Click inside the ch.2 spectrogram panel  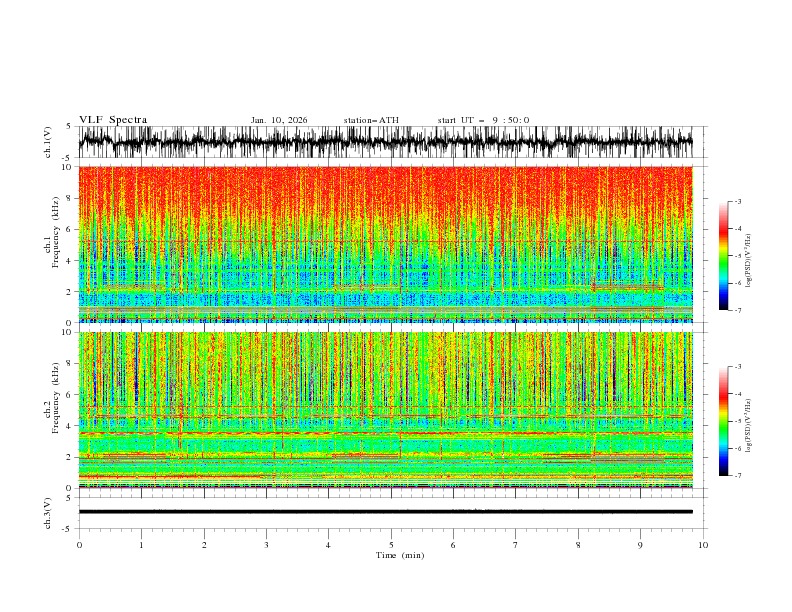[x=385, y=410]
